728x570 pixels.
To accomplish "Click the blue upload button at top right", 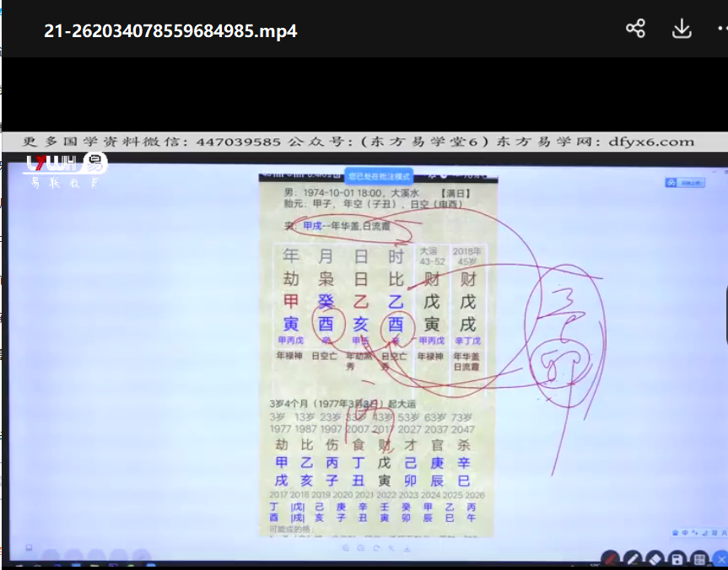I will (x=684, y=182).
